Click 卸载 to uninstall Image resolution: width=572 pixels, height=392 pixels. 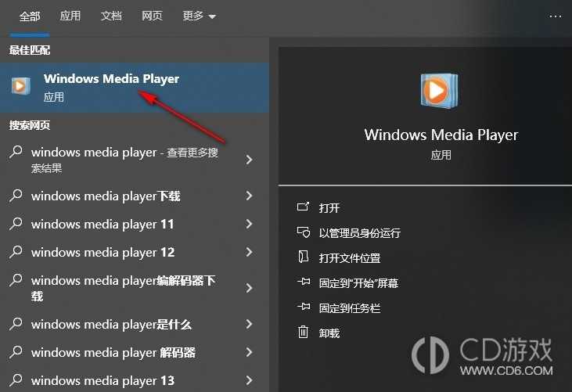pyautogui.click(x=329, y=333)
